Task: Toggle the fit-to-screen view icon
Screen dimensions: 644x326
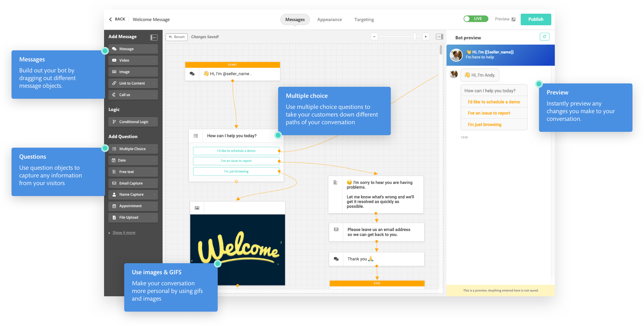Action: click(x=439, y=37)
